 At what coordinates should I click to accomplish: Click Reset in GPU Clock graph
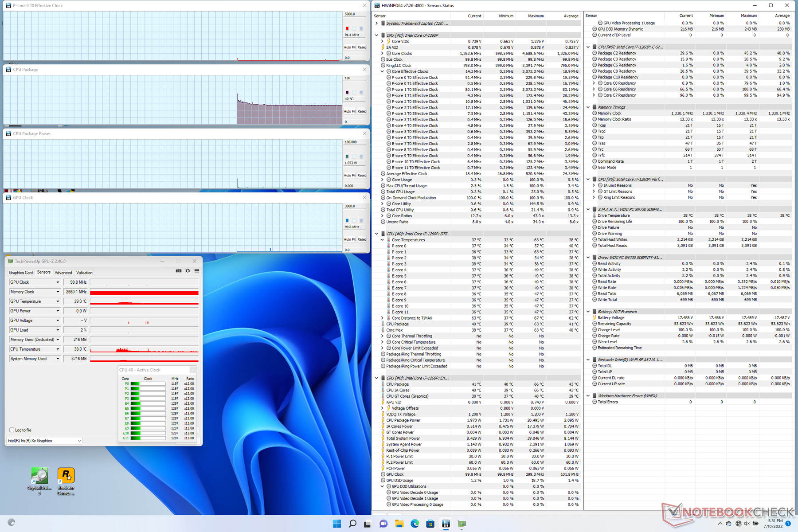pyautogui.click(x=362, y=239)
